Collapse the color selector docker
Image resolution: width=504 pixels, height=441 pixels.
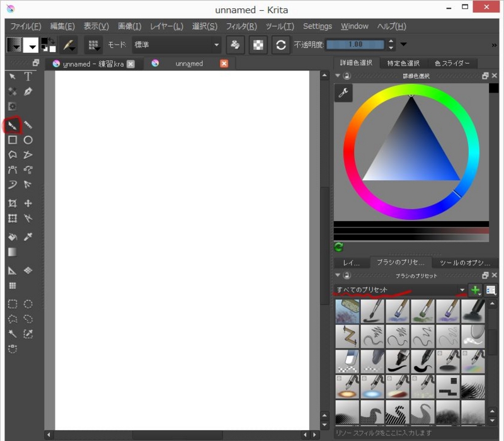pyautogui.click(x=338, y=76)
